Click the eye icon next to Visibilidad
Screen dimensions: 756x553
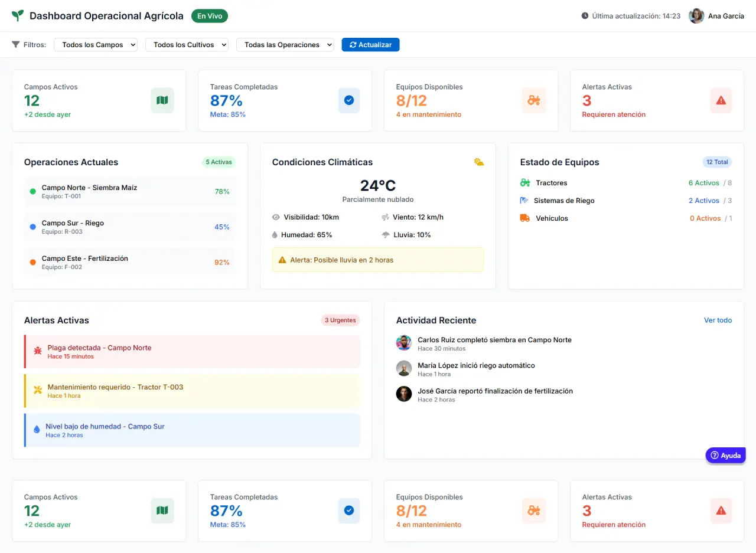(276, 217)
